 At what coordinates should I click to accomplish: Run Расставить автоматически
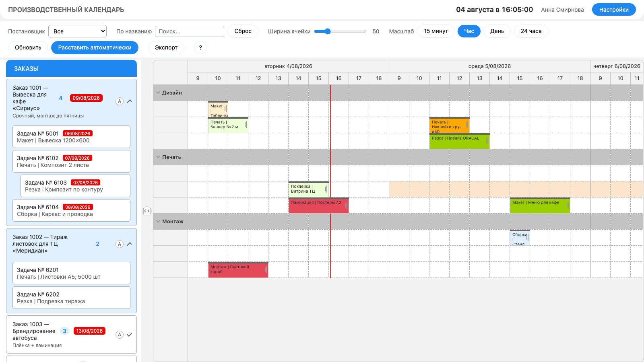[x=95, y=47]
